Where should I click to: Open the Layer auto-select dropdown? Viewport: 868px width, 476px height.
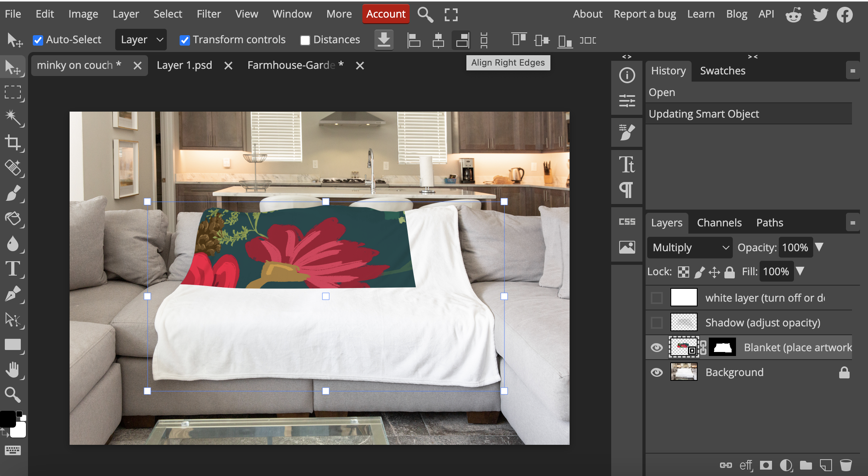[x=141, y=40]
